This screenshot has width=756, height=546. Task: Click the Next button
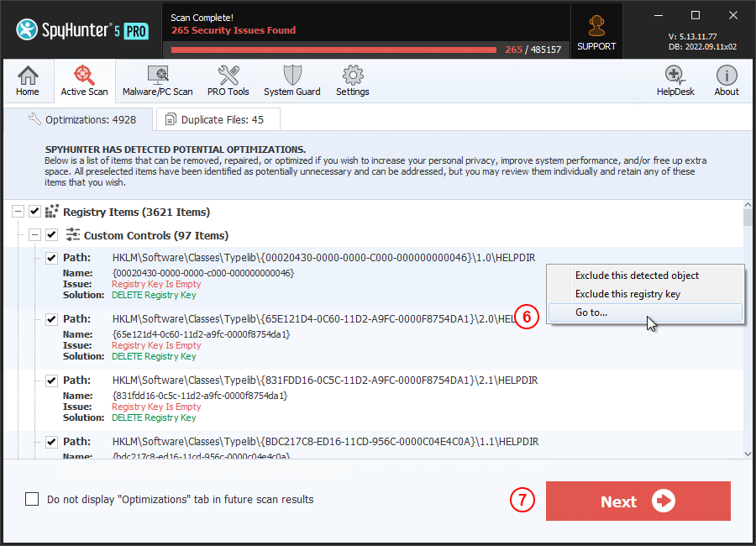point(638,501)
